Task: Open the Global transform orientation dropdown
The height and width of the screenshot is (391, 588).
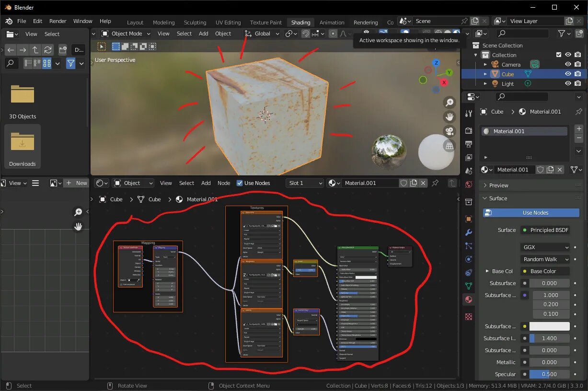Action: [262, 34]
